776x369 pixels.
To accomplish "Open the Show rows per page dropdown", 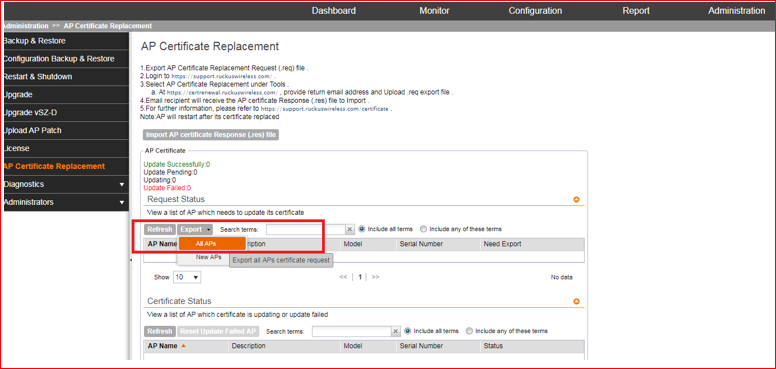I will 187,277.
